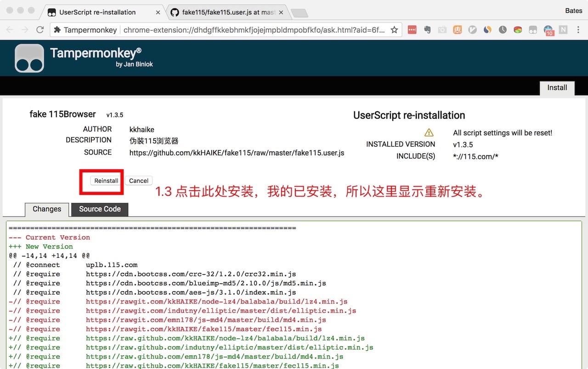Switch to the Source Code tab
The width and height of the screenshot is (588, 369).
(100, 209)
